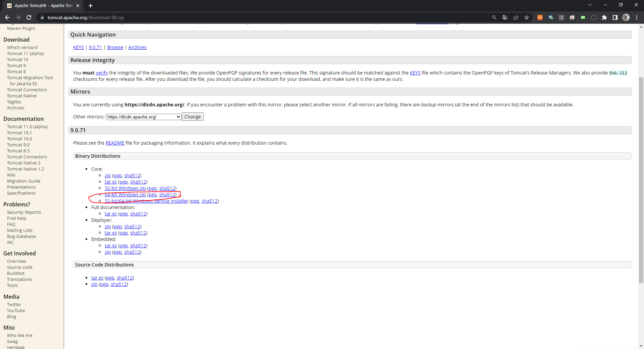Download Full documentation tar.gz
Viewport: 644px width, 349px height.
(x=111, y=214)
